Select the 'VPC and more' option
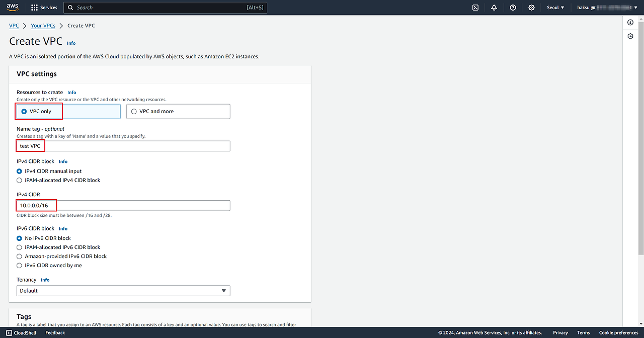644x338 pixels. tap(178, 112)
